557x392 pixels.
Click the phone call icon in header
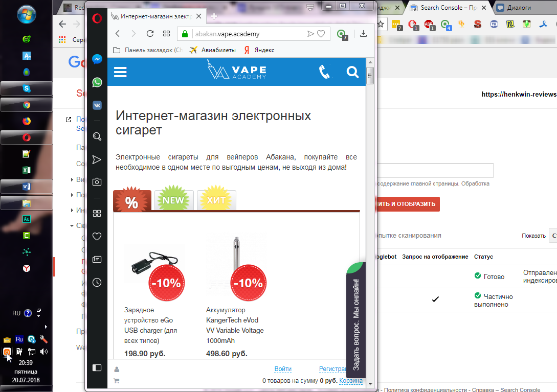(x=324, y=72)
